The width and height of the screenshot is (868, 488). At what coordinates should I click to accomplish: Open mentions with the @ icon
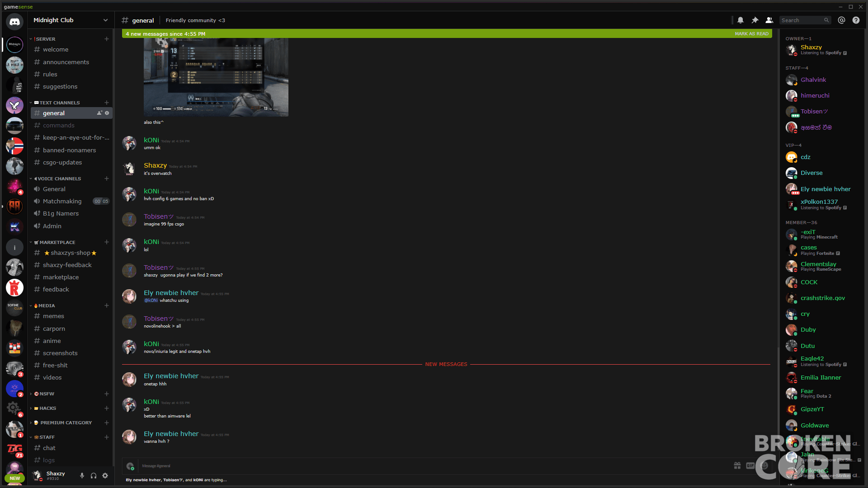coord(841,20)
